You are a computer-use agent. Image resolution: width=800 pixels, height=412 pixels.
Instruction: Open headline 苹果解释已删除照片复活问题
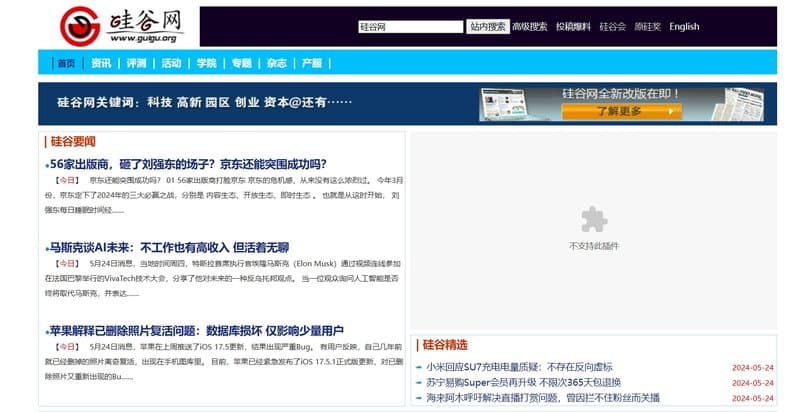(x=196, y=331)
